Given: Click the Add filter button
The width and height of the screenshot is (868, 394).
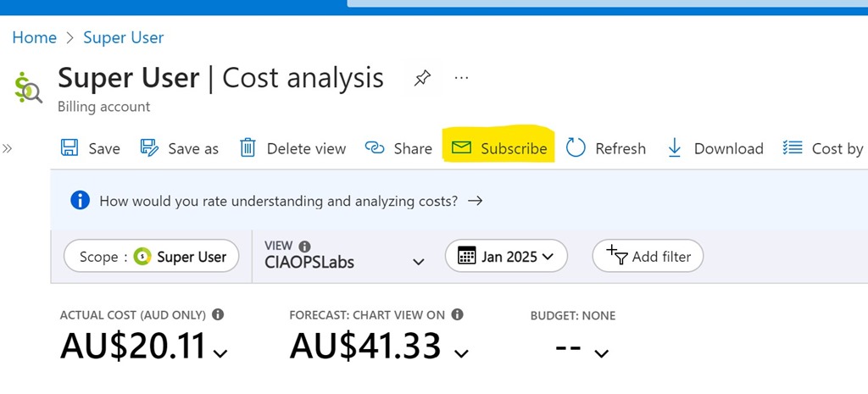Looking at the screenshot, I should click(648, 256).
